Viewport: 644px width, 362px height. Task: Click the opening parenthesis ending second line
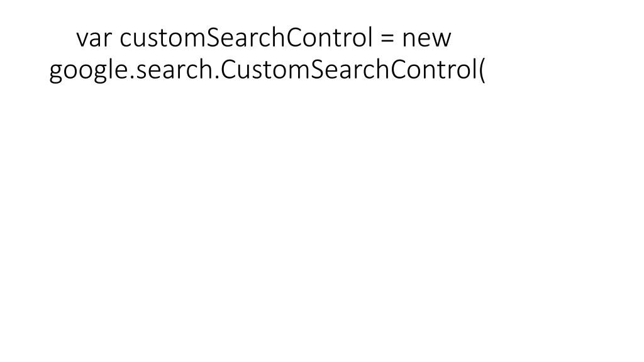(482, 70)
